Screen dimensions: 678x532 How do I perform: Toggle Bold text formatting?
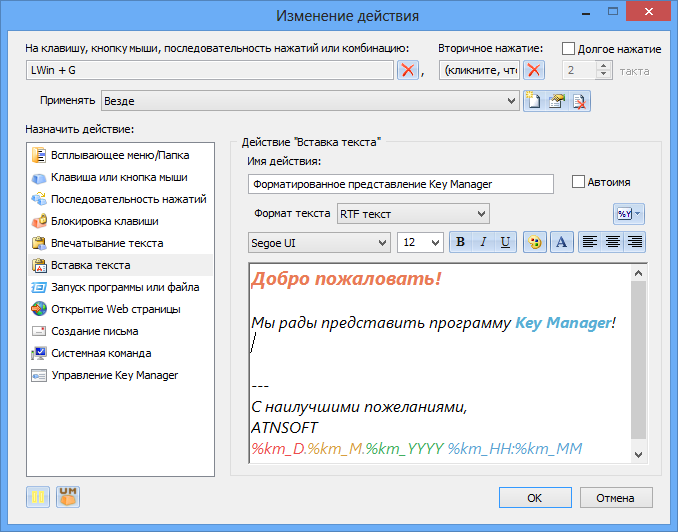click(x=461, y=242)
